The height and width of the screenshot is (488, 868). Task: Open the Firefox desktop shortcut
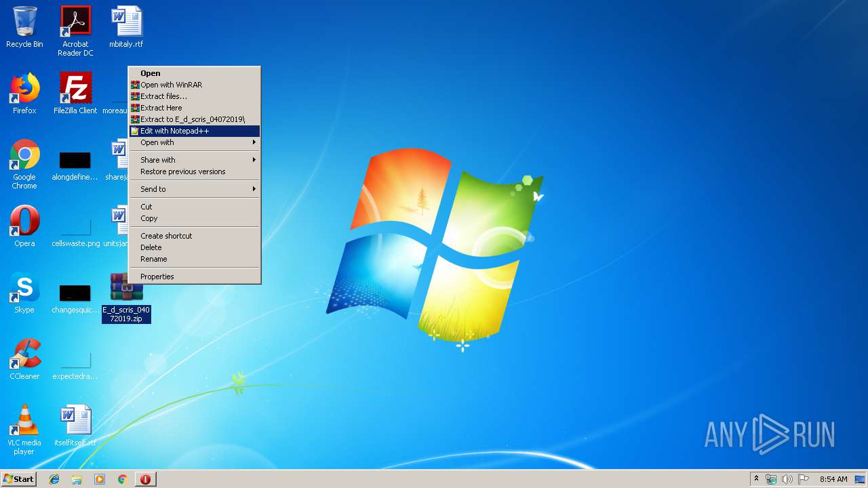[x=24, y=94]
